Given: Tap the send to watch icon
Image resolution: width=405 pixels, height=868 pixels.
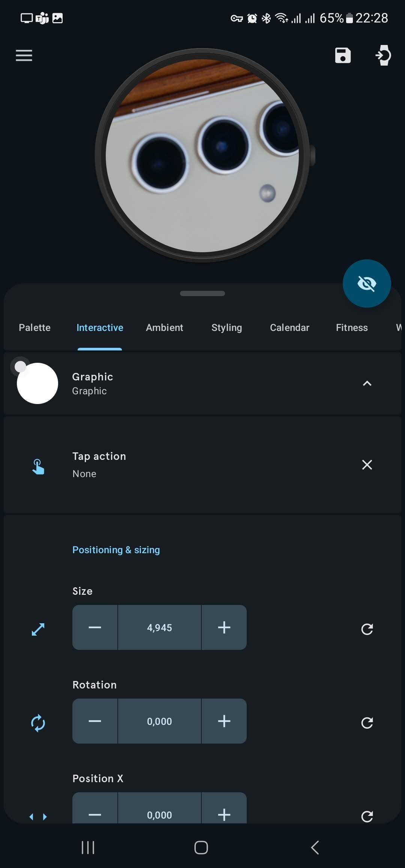Looking at the screenshot, I should [x=383, y=55].
